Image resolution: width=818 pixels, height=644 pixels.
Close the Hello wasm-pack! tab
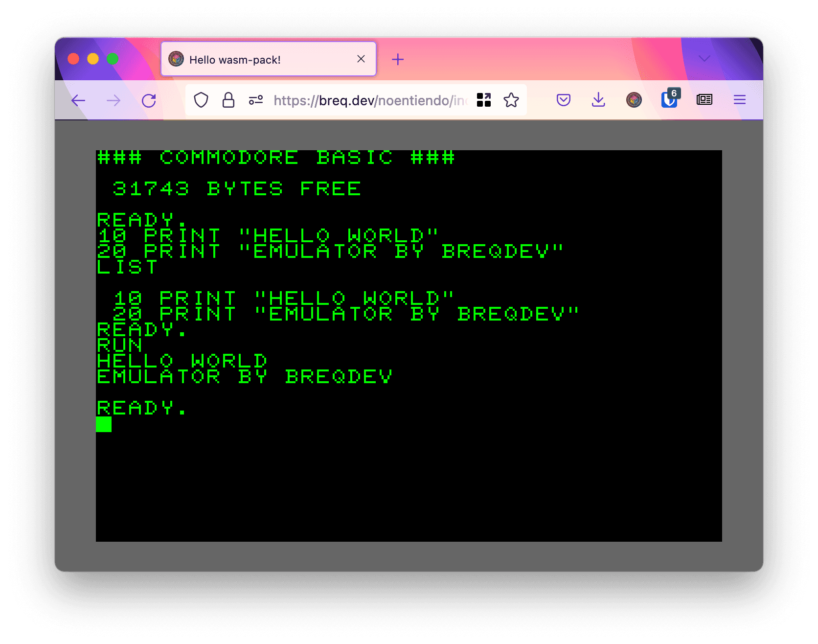pyautogui.click(x=361, y=59)
